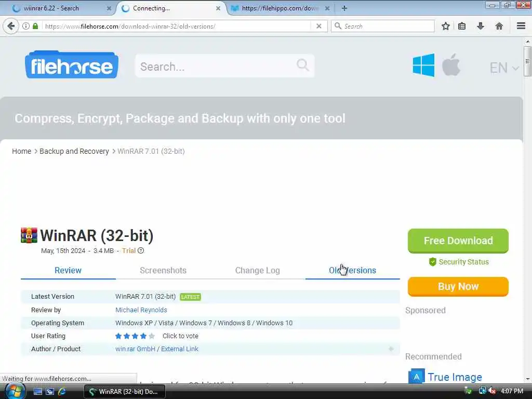Open site information icon in address bar

click(26, 26)
